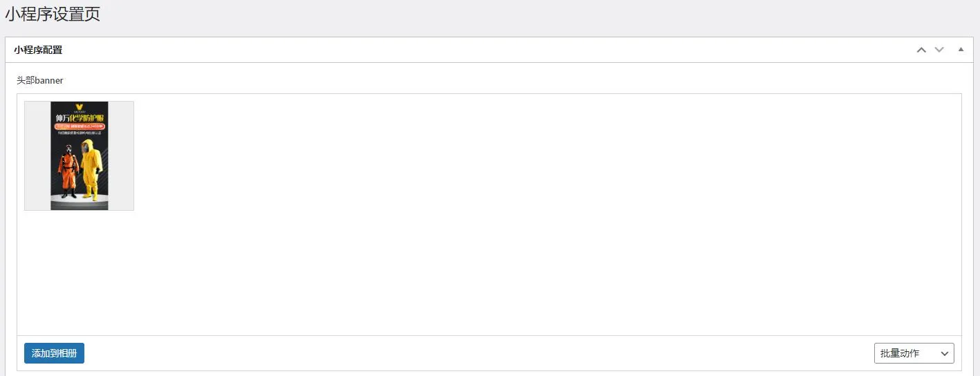Click the empty space in 小程序配置 header bar
Screen dimensions: 980x376
coord(484,50)
